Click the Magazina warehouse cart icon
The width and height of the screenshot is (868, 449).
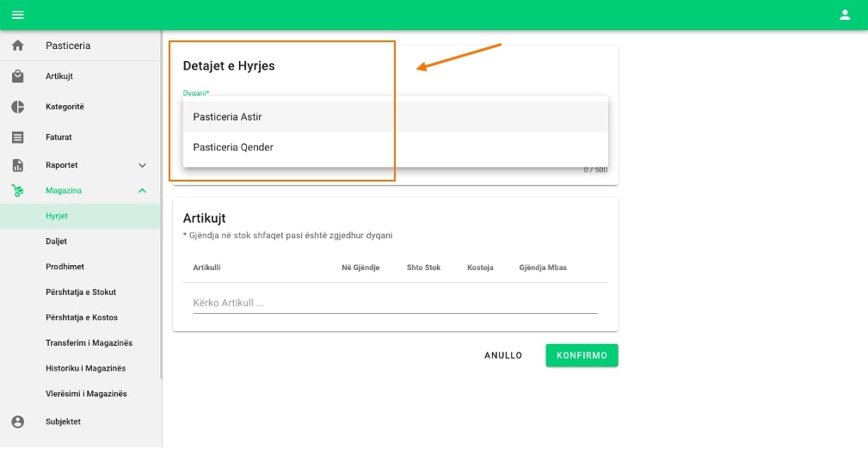17,191
